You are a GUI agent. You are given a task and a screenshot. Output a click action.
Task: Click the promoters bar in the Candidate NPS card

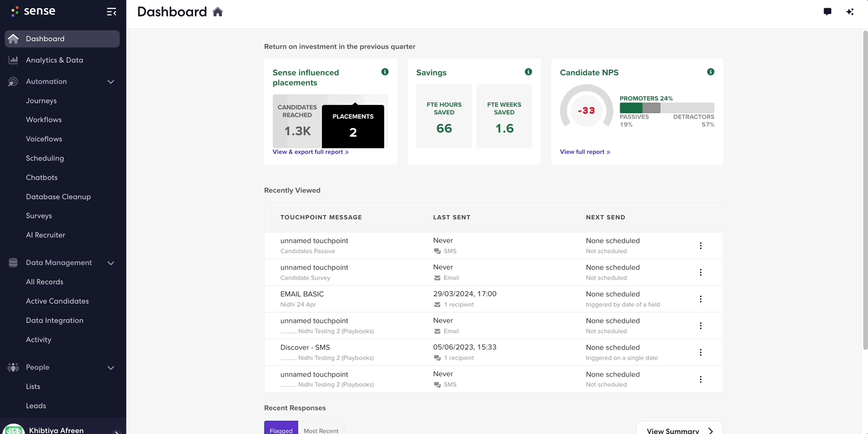(x=631, y=108)
